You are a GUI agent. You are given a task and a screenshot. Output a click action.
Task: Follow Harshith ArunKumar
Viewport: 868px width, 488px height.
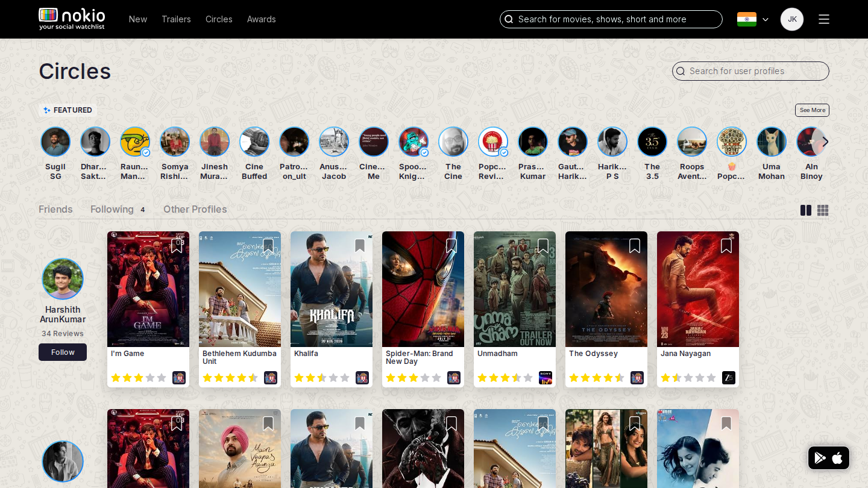tap(63, 352)
